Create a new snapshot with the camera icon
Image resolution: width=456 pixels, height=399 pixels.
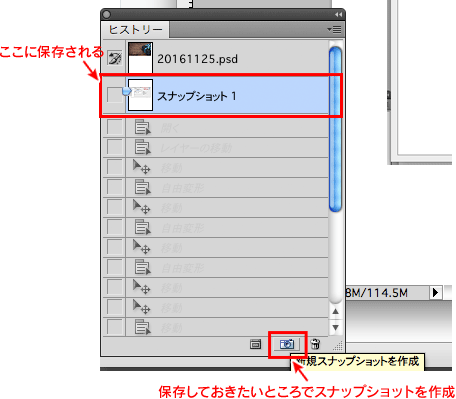point(287,344)
